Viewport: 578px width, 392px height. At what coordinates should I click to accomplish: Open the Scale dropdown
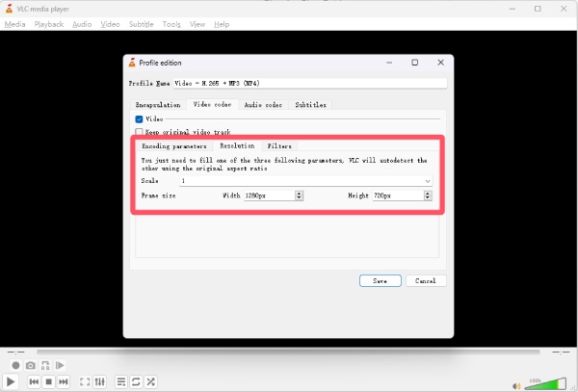306,181
